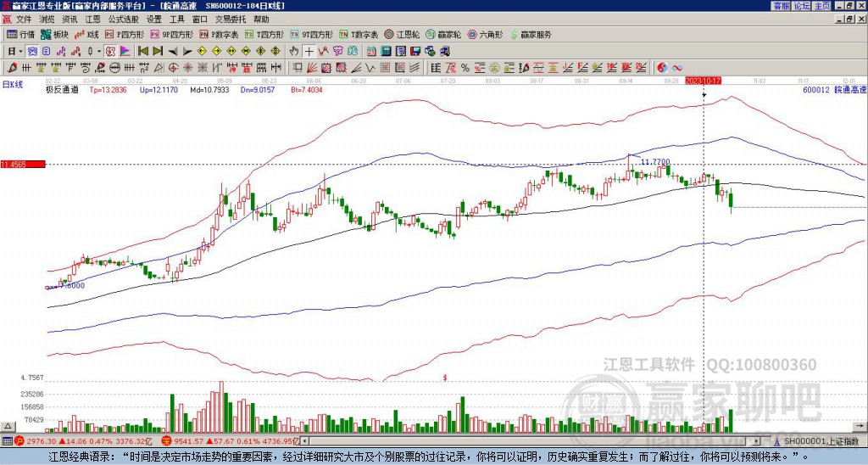Open the 9T四方形 tool
868x465 pixels.
tap(312, 34)
